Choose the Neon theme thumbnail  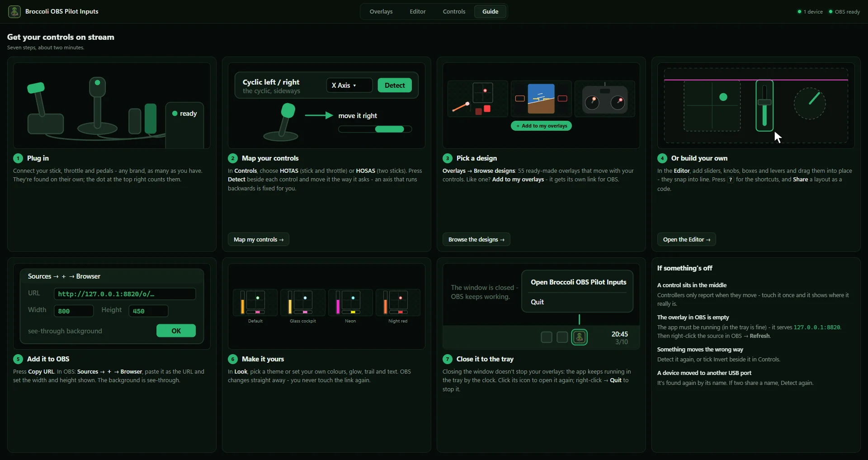[x=350, y=302]
